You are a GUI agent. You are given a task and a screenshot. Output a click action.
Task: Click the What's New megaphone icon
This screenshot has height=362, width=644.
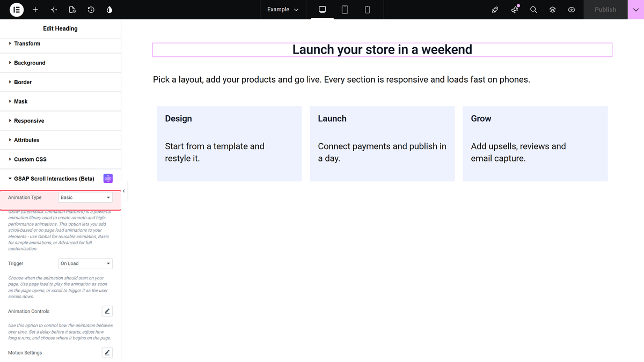[x=515, y=10]
